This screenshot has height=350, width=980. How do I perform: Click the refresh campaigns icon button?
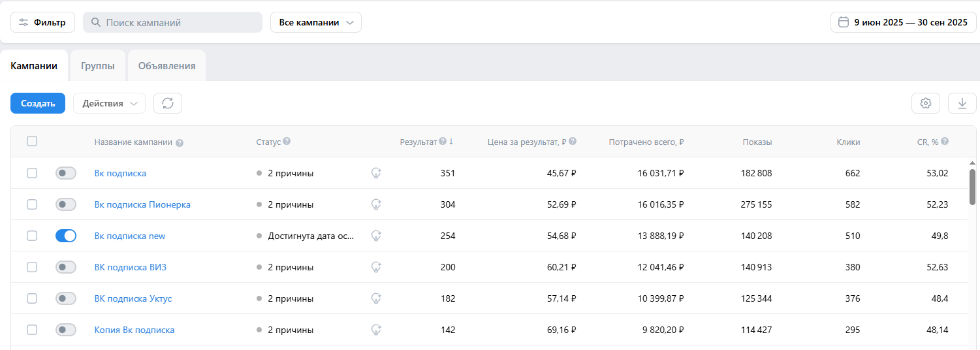click(x=168, y=103)
